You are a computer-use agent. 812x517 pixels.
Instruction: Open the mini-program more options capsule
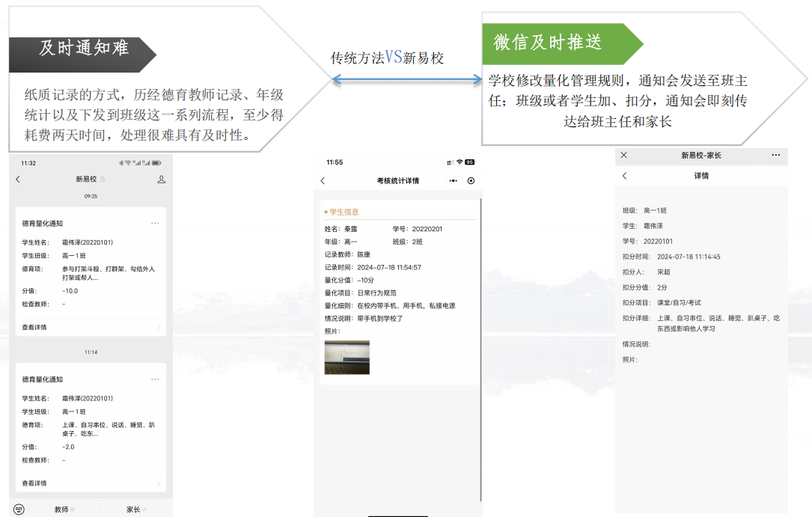[454, 181]
